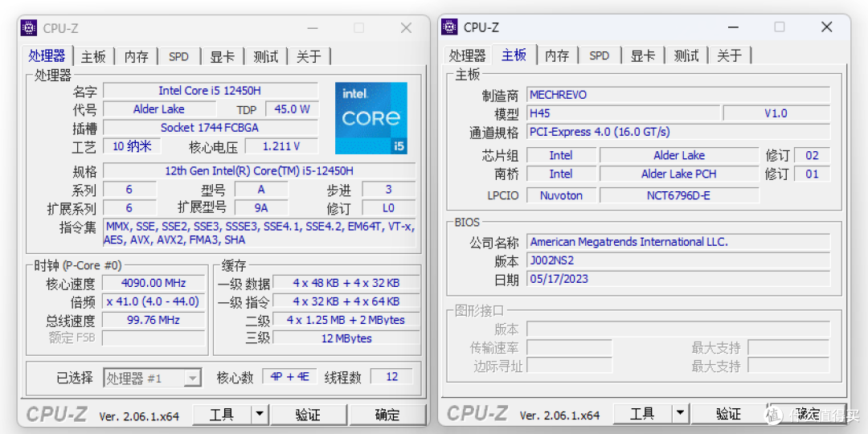Image resolution: width=868 pixels, height=434 pixels.
Task: Click the BIOS date 05/17/2023 field
Action: [678, 279]
